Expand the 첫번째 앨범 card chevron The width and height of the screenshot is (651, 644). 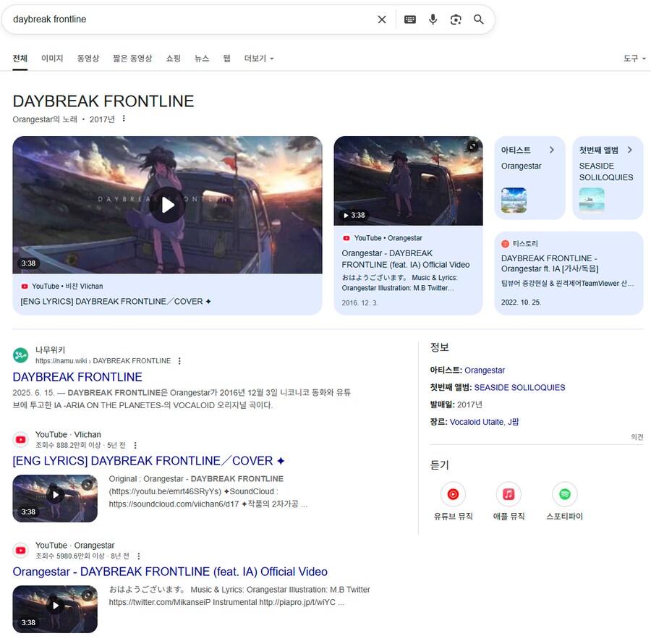(630, 150)
